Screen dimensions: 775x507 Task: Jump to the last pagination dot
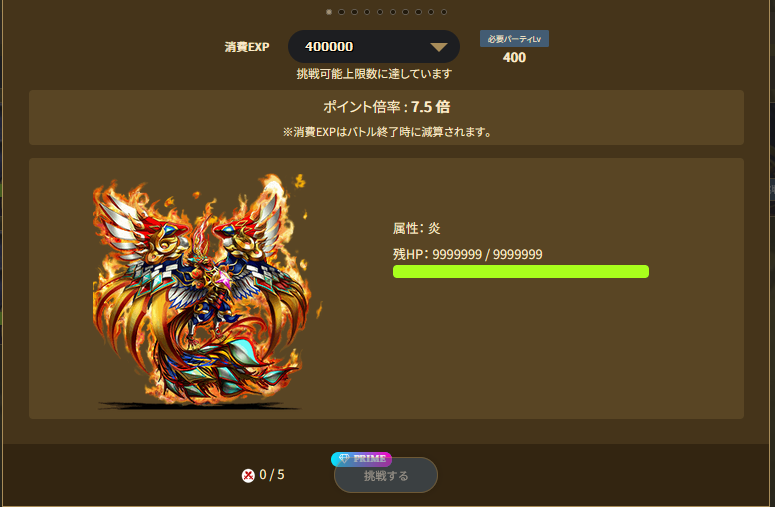pyautogui.click(x=444, y=12)
